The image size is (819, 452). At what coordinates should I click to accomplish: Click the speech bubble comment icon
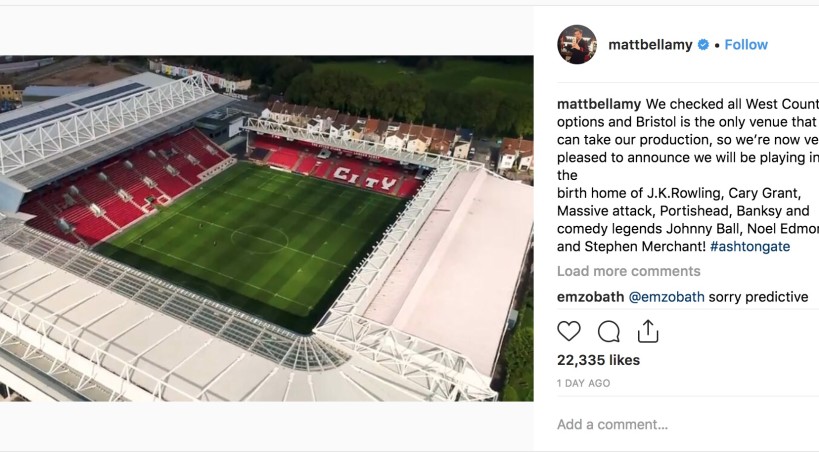coord(608,331)
